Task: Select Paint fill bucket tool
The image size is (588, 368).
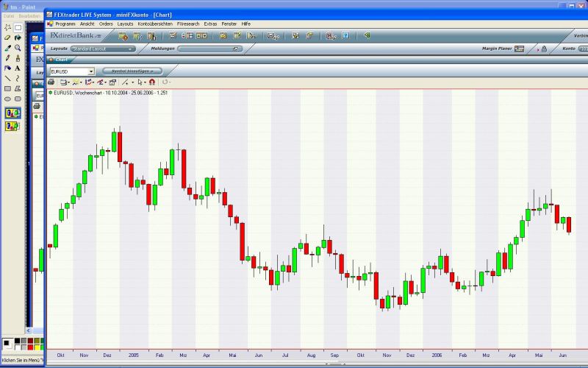Action: point(18,38)
